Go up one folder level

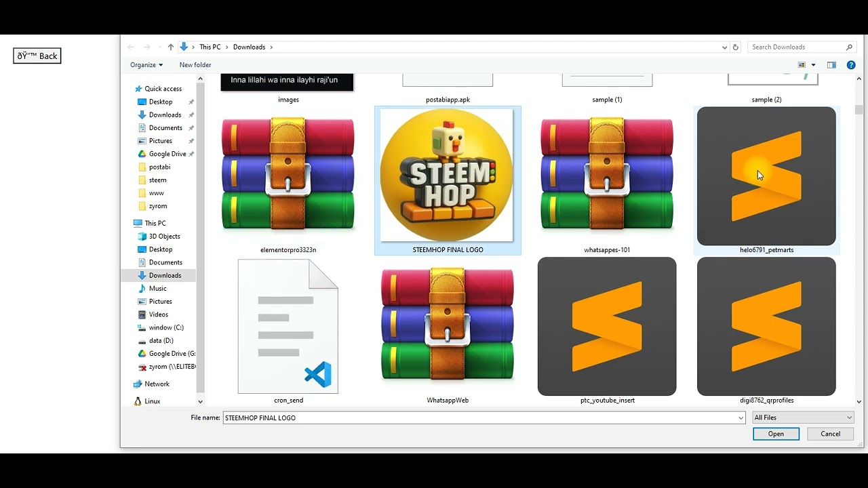pos(170,47)
